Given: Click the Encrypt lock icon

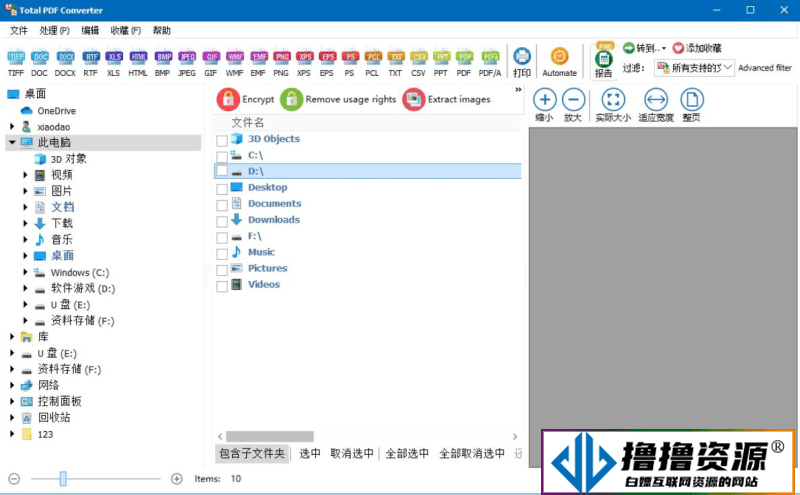Looking at the screenshot, I should (x=228, y=99).
